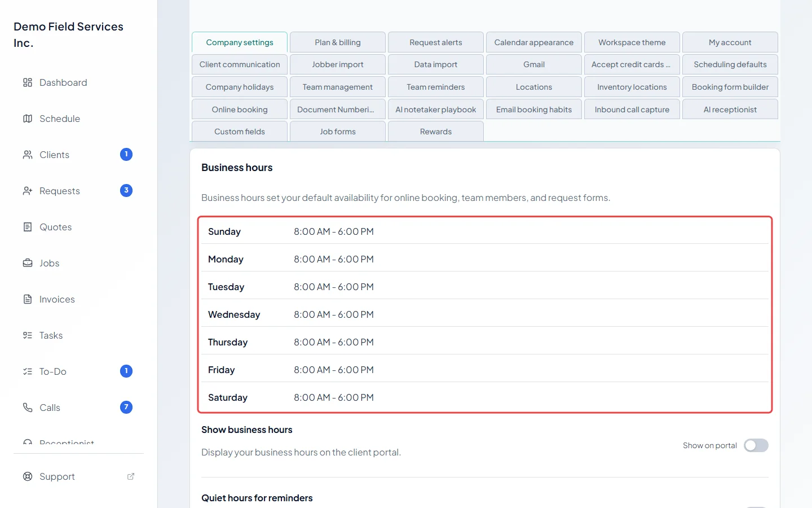
Task: Select the Online booking tab
Action: [240, 110]
